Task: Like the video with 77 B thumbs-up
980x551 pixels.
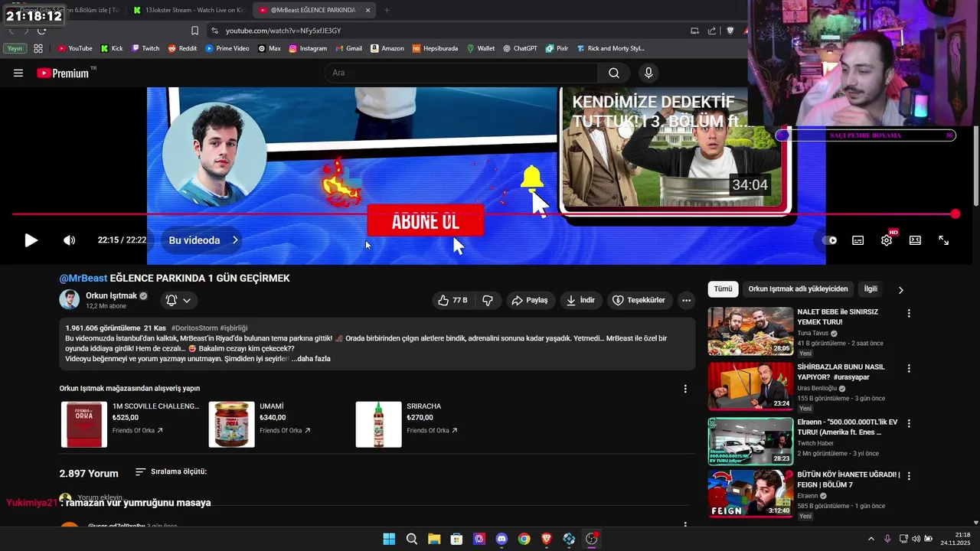Action: [x=452, y=300]
